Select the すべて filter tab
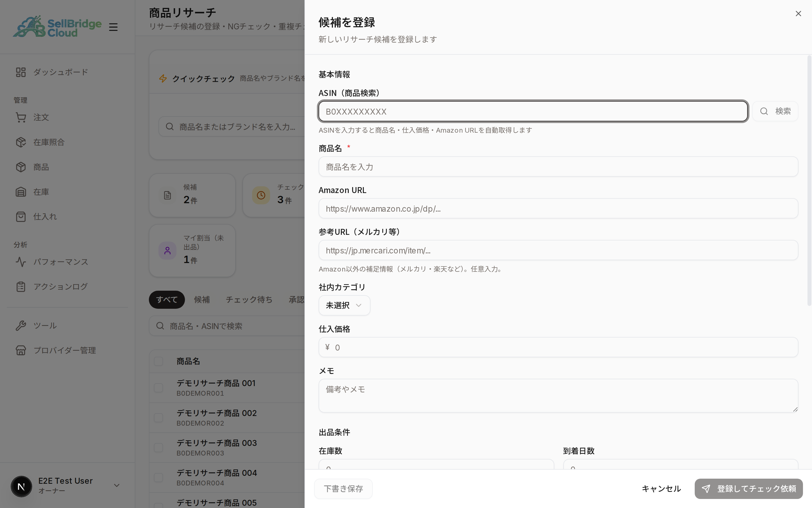 [x=167, y=300]
